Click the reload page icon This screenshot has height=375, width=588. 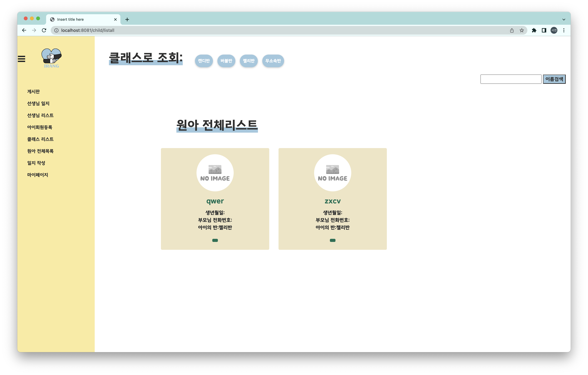coord(44,30)
